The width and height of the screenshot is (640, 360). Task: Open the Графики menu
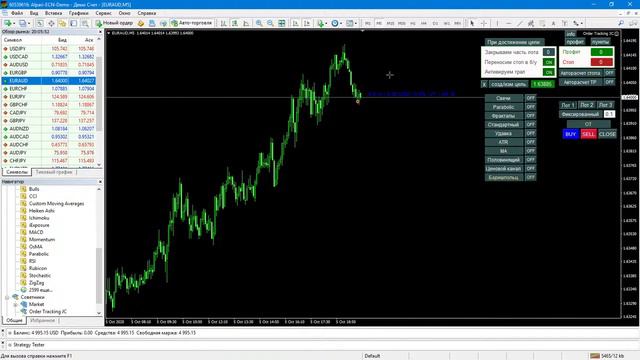78,13
